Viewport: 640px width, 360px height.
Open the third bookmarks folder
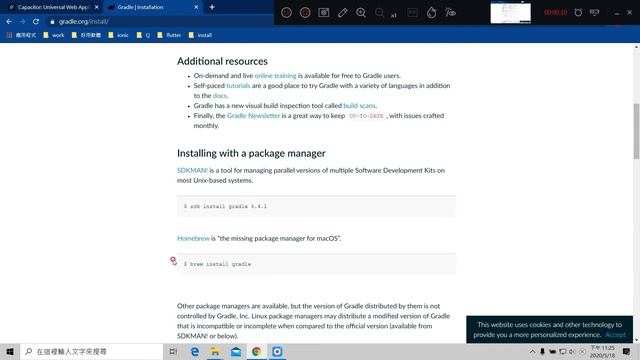pos(86,36)
